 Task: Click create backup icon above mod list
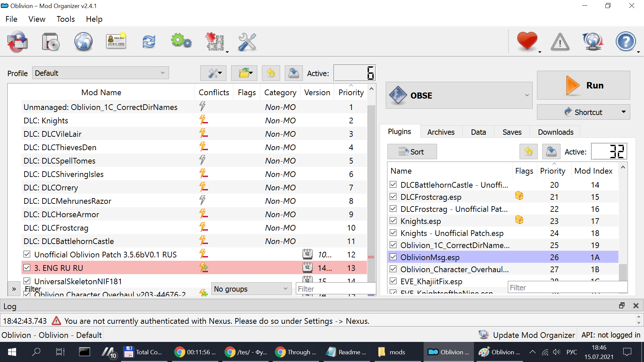294,73
